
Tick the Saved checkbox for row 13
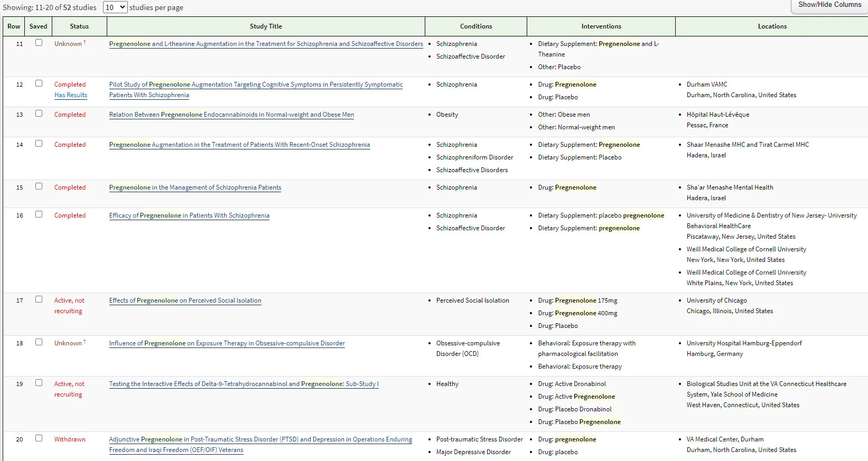tap(39, 114)
